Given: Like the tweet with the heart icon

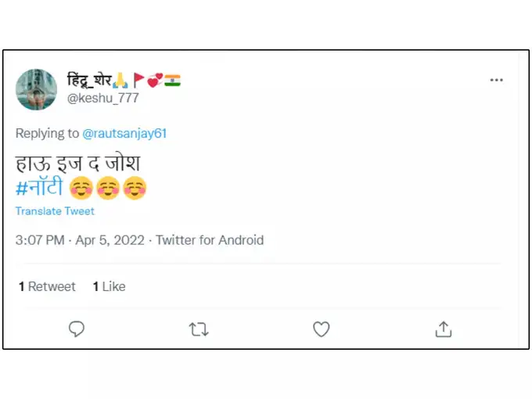Looking at the screenshot, I should tap(321, 329).
